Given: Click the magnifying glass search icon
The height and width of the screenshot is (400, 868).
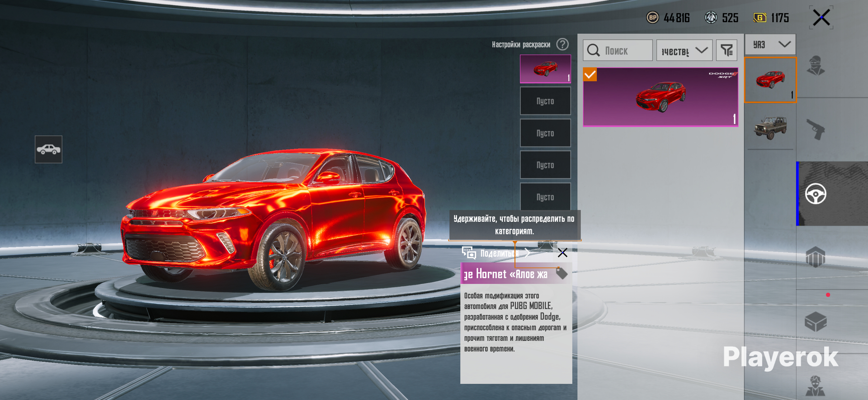Looking at the screenshot, I should pos(594,50).
